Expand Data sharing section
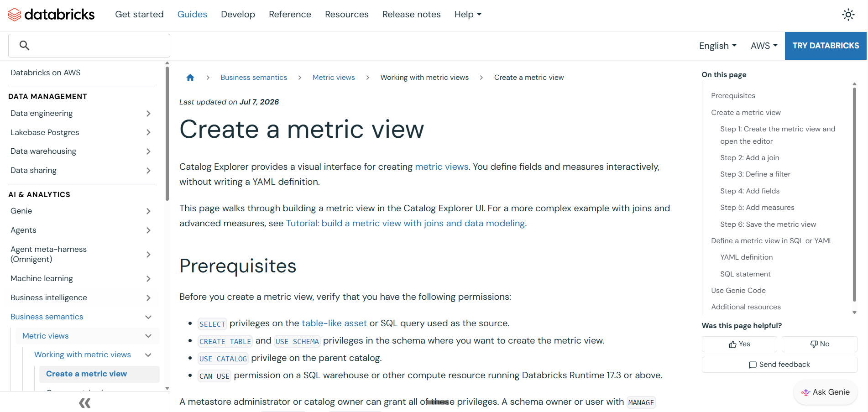The height and width of the screenshot is (412, 868). [148, 171]
